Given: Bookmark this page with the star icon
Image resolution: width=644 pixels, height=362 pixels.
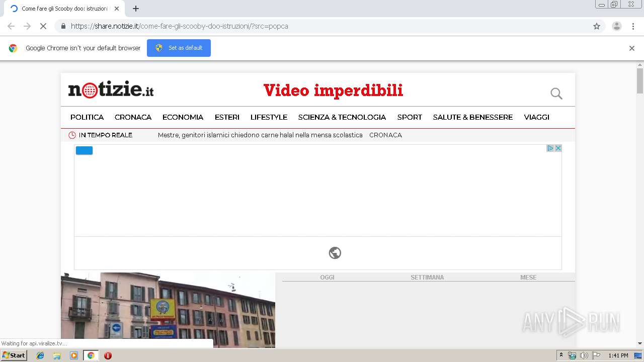Looking at the screenshot, I should tap(597, 26).
